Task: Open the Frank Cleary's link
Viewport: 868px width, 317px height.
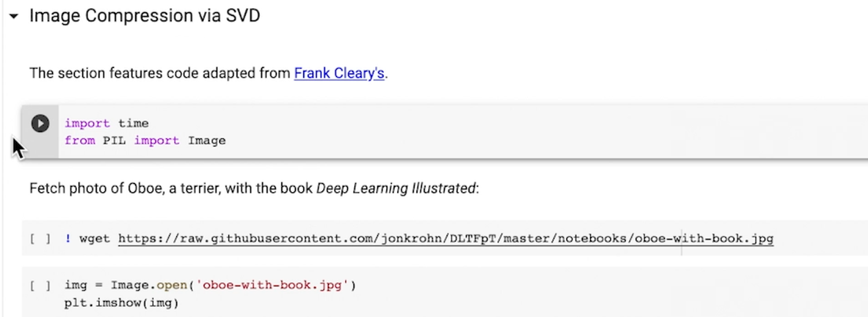Action: click(339, 73)
